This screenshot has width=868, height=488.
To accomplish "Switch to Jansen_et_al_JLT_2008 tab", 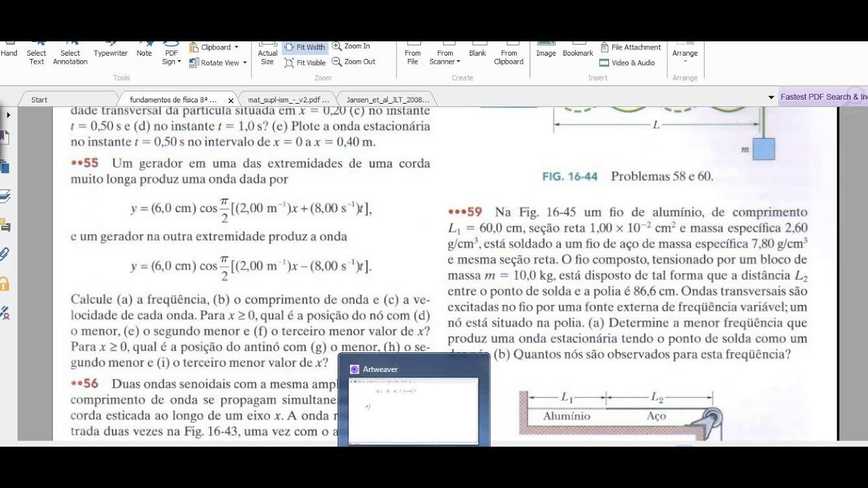I will 389,100.
